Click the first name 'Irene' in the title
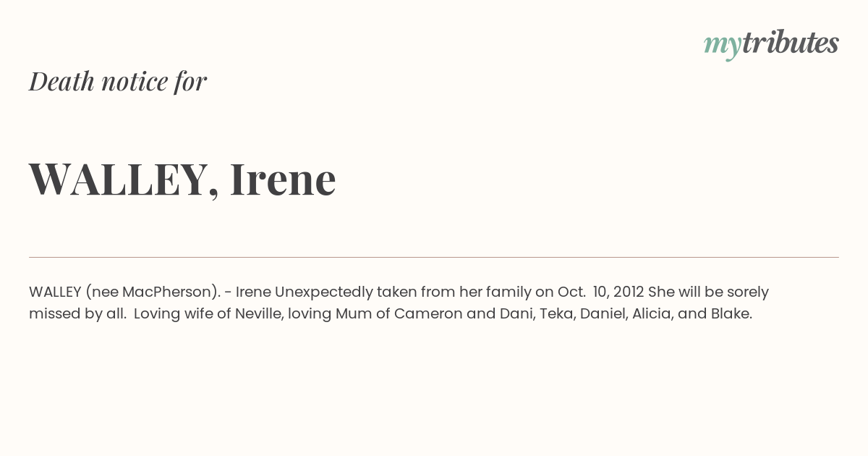Image resolution: width=868 pixels, height=456 pixels. [283, 179]
